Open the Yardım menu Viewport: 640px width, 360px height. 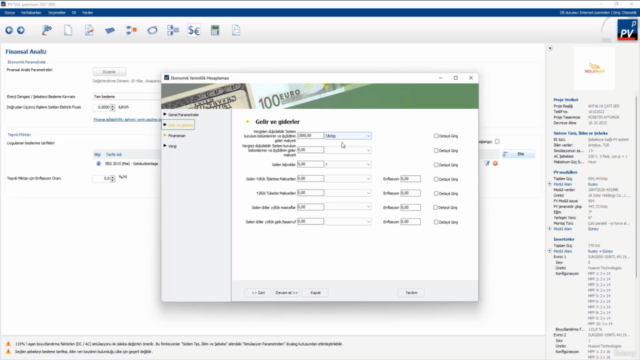(x=87, y=13)
